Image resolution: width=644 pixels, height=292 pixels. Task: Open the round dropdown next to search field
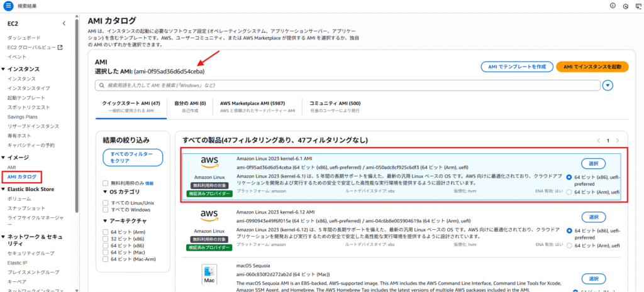(x=608, y=85)
